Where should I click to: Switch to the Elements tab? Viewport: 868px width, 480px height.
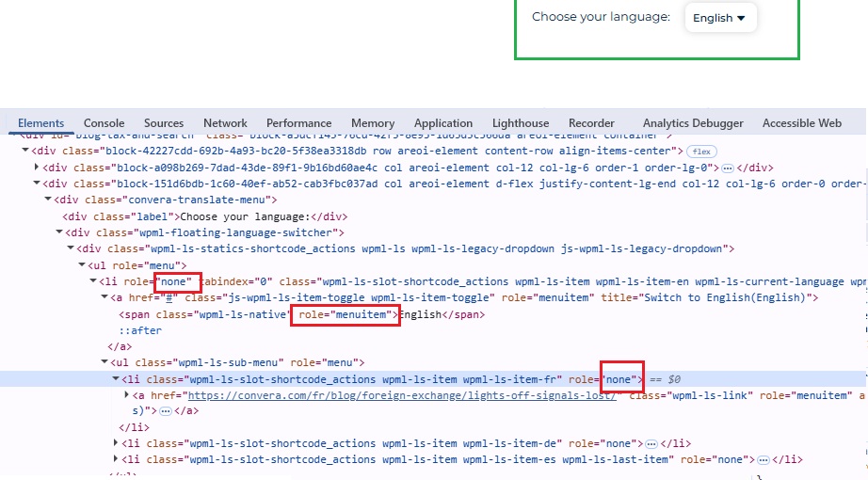coord(41,123)
